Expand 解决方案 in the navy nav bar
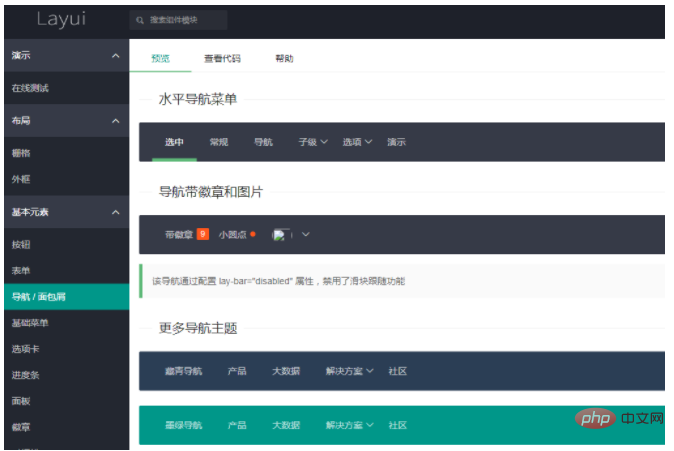The image size is (674, 451). tap(349, 371)
